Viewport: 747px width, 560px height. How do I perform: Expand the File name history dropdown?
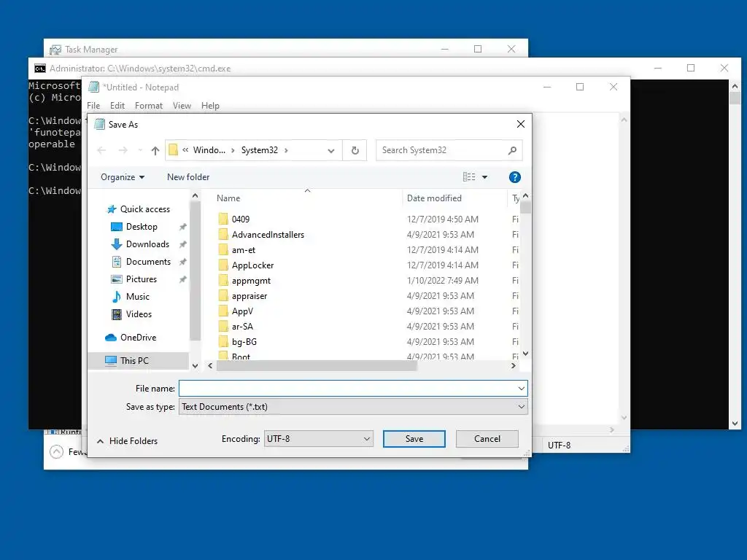pos(521,389)
